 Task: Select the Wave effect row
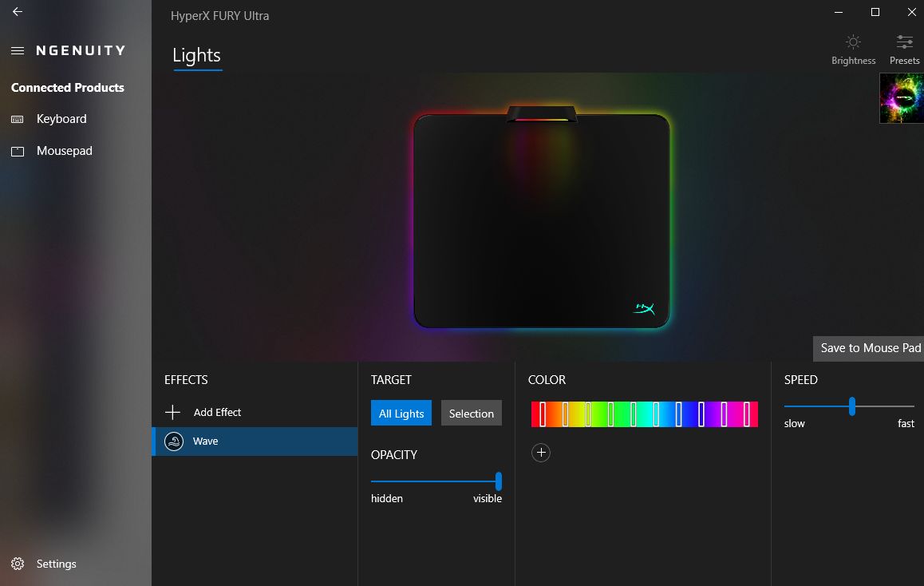click(255, 441)
